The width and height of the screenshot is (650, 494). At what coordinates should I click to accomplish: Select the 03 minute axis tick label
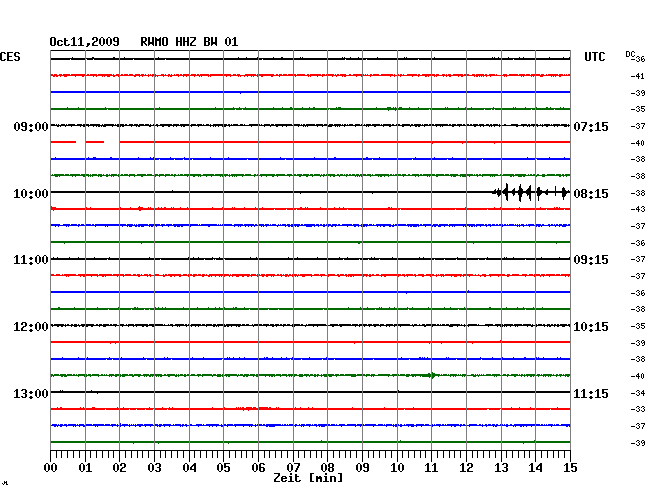154,468
